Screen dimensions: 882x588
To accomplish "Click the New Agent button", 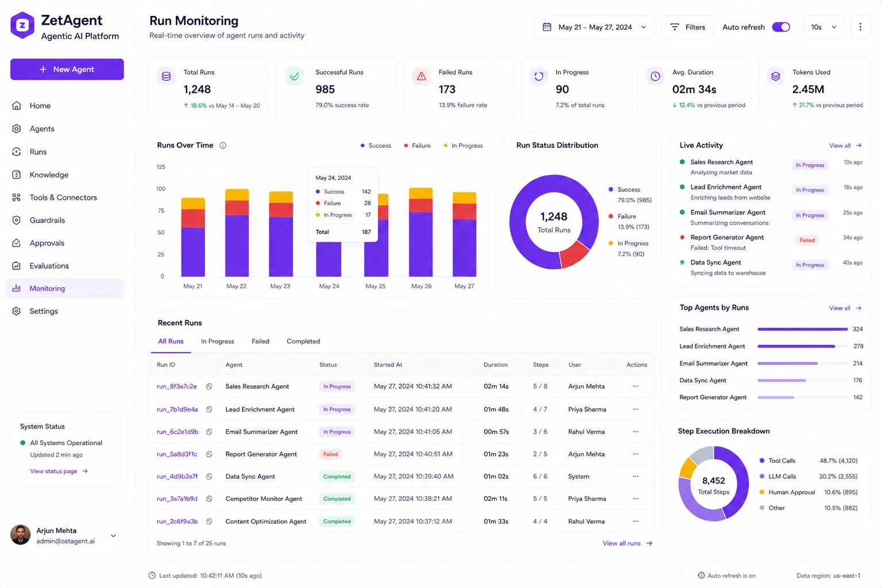I will (x=67, y=69).
